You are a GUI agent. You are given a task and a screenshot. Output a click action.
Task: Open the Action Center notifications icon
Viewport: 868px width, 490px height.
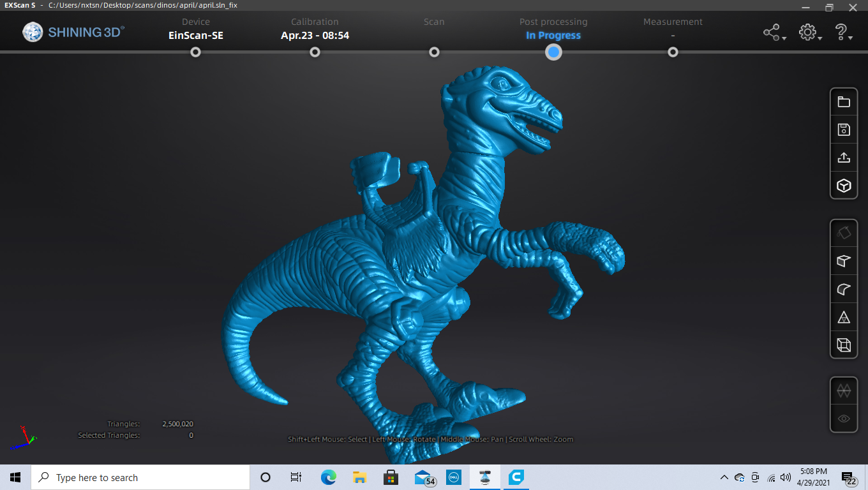849,477
